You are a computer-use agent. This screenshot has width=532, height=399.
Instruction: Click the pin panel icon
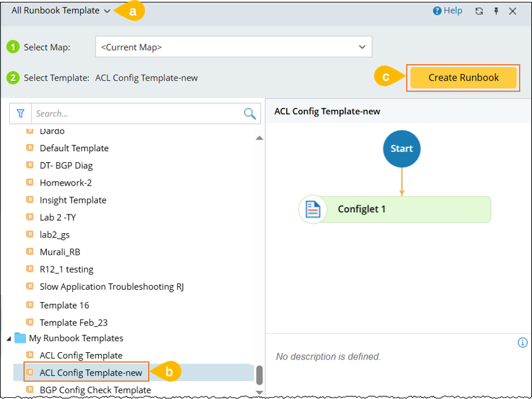(496, 11)
